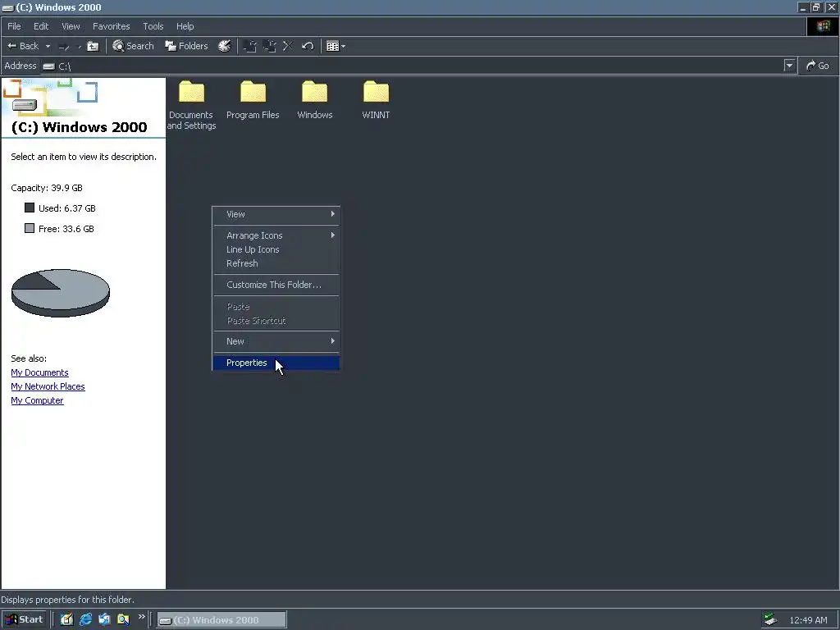Open the Search pane from toolbar
Viewport: 840px width, 630px height.
point(133,46)
